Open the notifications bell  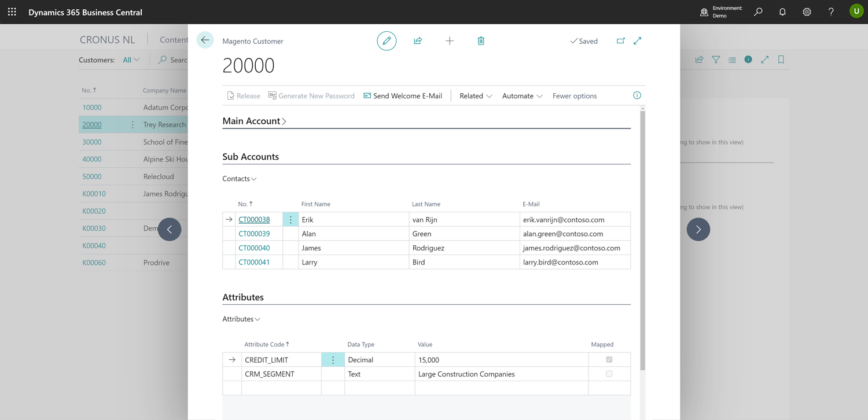782,12
